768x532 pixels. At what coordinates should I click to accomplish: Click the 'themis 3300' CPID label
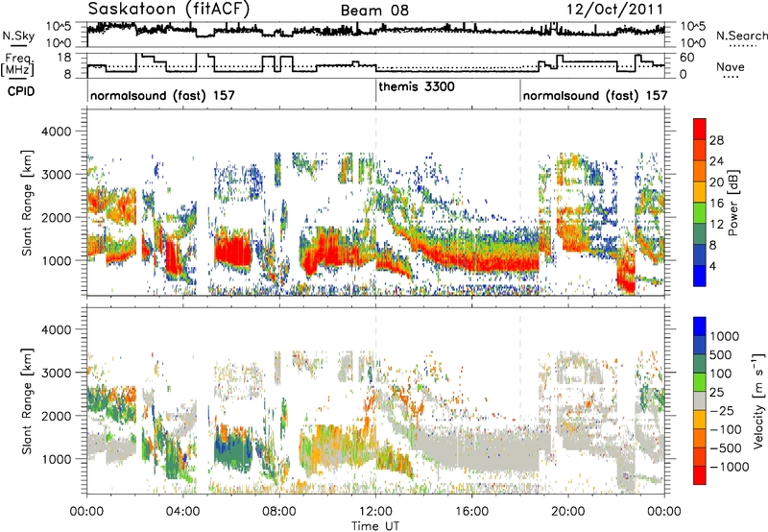pos(417,86)
